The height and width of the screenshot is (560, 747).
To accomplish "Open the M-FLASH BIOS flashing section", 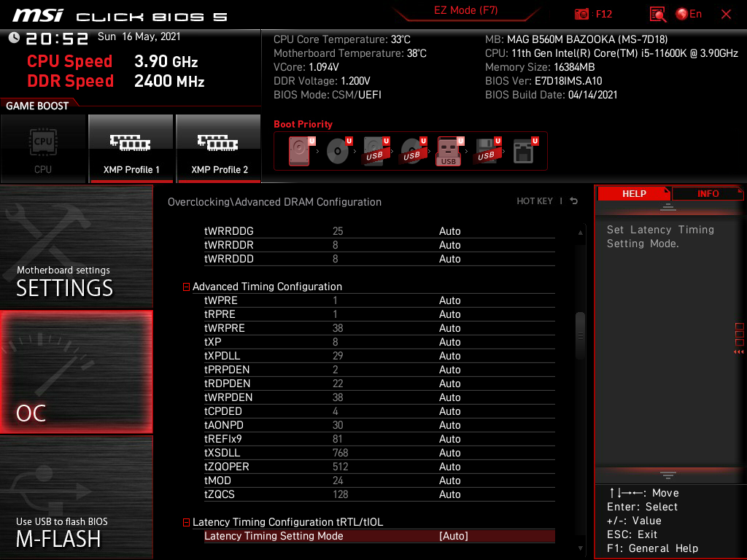I will coord(76,497).
